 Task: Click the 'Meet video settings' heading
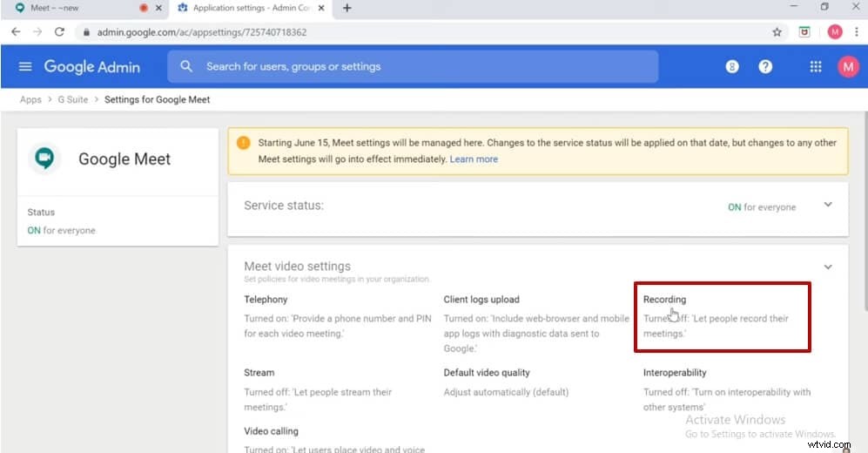pos(297,266)
